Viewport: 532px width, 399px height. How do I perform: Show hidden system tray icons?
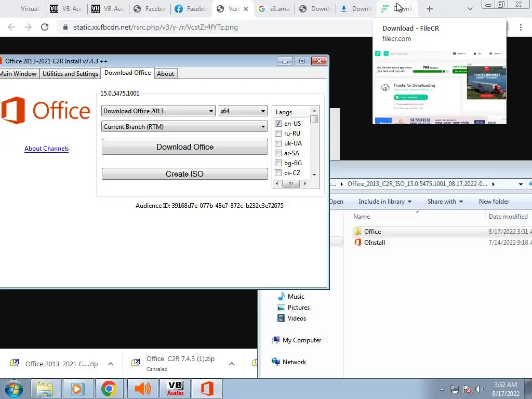442,389
